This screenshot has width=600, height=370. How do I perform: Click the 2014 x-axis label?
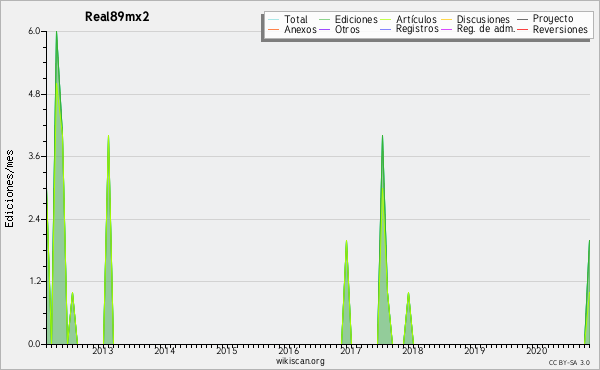point(165,350)
